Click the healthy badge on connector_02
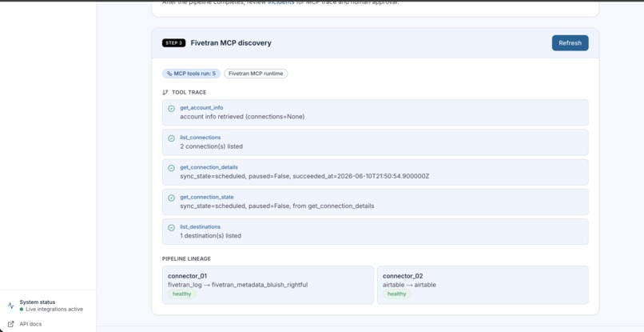The height and width of the screenshot is (332, 644). [x=397, y=294]
